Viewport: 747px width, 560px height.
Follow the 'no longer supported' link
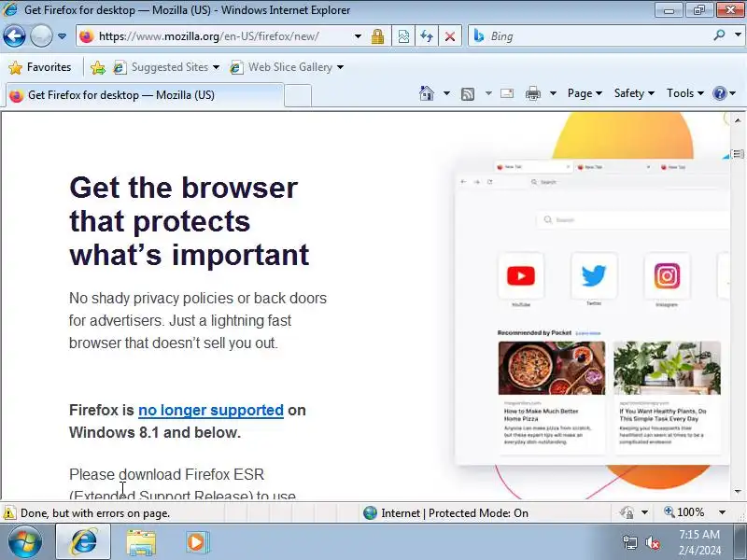click(211, 410)
